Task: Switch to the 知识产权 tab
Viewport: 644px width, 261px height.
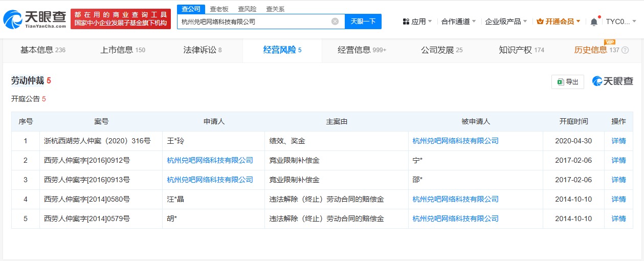Action: click(521, 50)
